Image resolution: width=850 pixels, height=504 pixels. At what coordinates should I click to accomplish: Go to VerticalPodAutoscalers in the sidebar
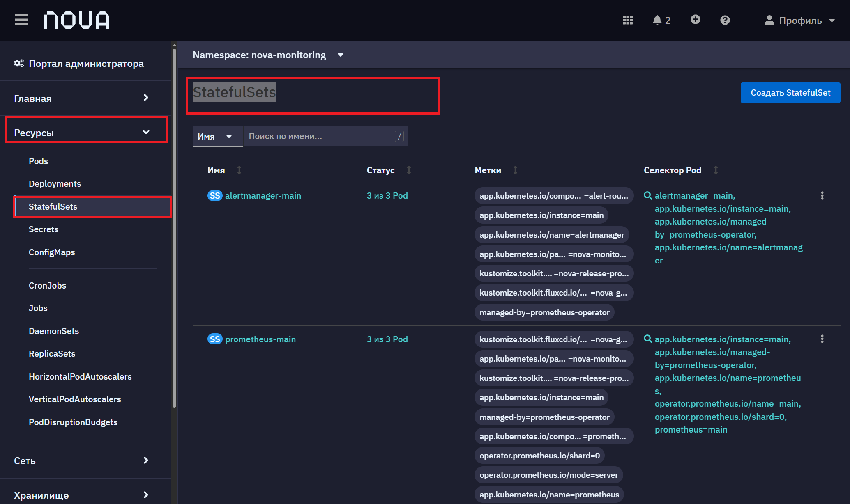point(75,399)
